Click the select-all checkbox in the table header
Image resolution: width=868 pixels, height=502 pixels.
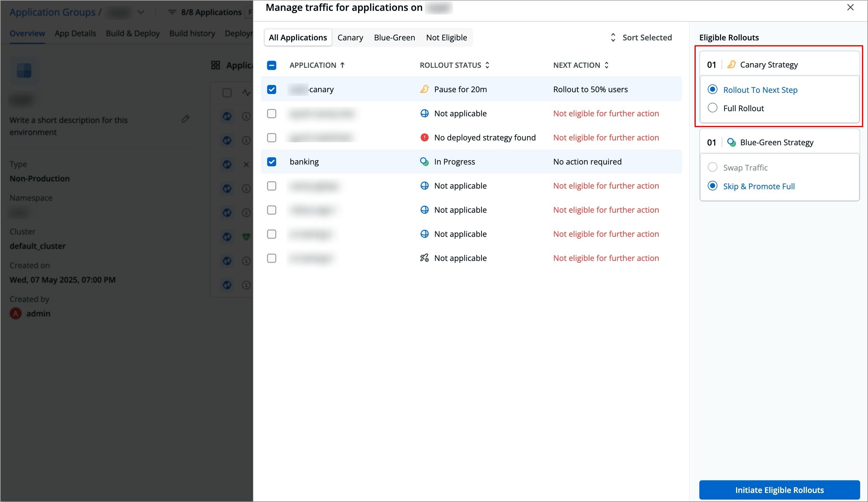[x=271, y=65]
